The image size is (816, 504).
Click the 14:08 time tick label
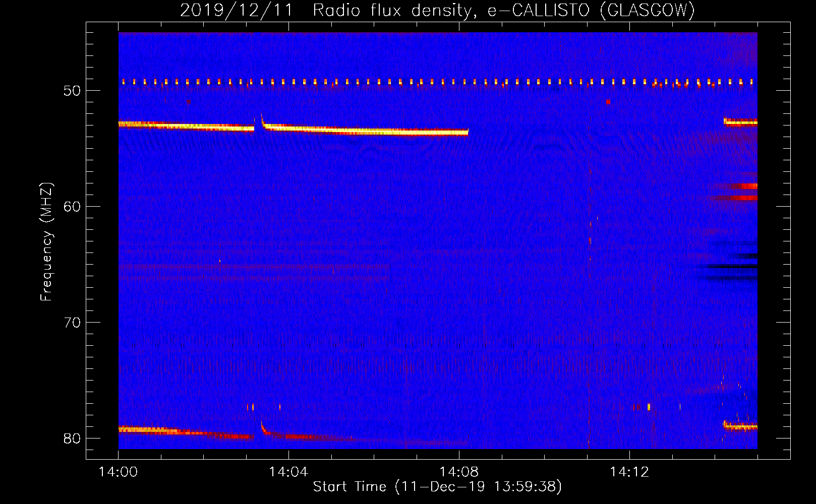click(x=459, y=472)
